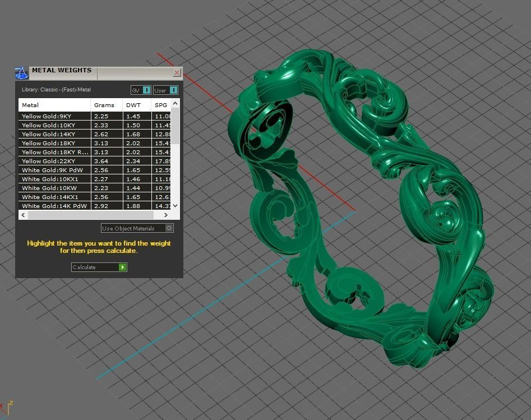Click the 1.88 DWT value cell
Image resolution: width=531 pixels, height=420 pixels.
[x=137, y=206]
